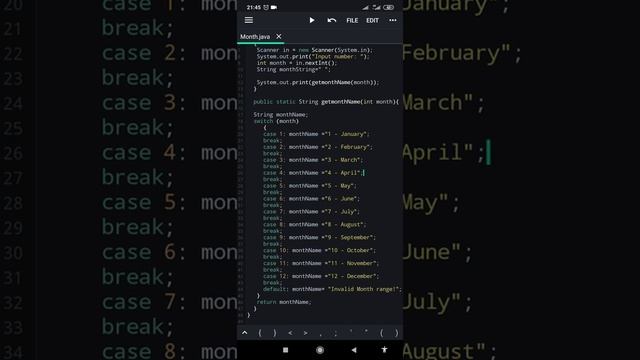This screenshot has height=360, width=640.
Task: Insert a single quote from symbol bar
Action: (351, 332)
